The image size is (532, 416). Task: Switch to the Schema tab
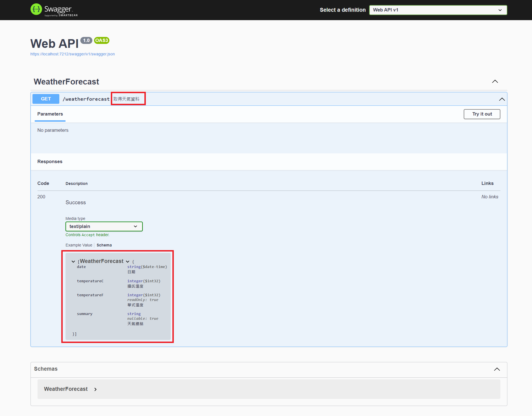(x=104, y=245)
